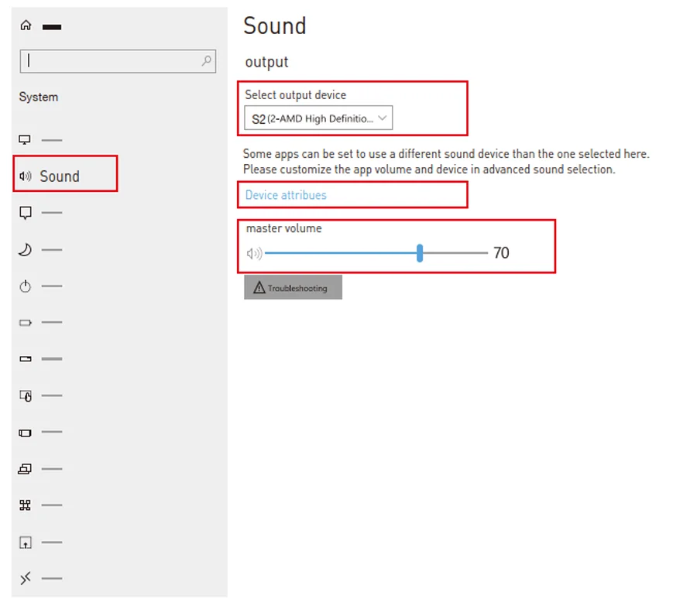Open Focus assist via the moon icon
697x616 pixels.
pos(25,250)
